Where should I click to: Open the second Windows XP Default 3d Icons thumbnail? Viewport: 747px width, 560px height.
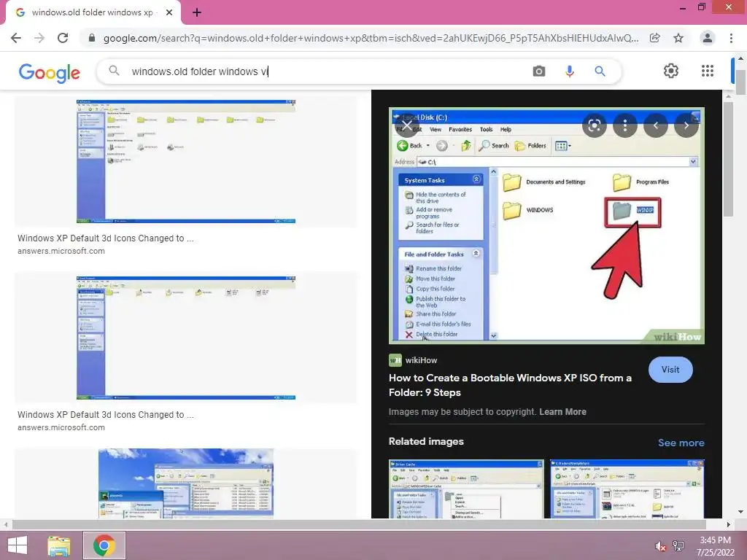186,338
